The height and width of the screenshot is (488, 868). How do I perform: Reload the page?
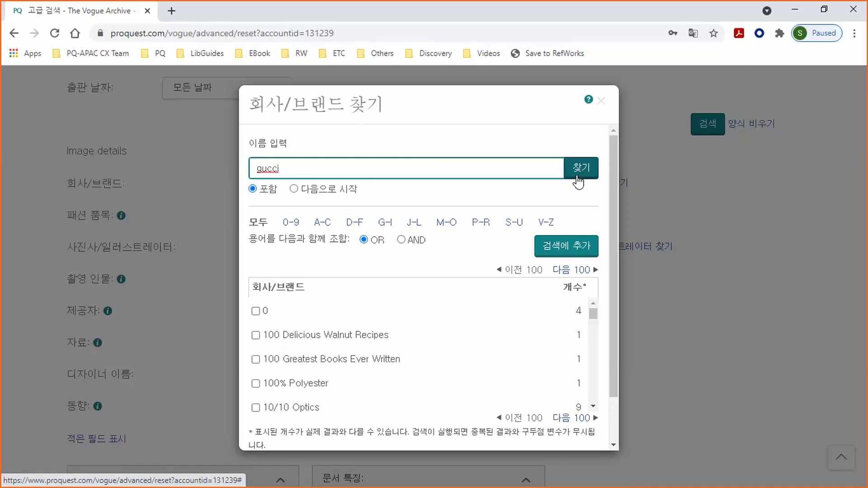pyautogui.click(x=55, y=33)
